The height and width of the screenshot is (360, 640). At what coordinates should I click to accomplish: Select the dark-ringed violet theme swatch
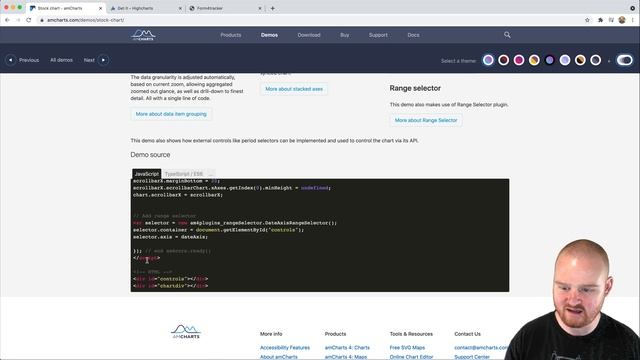(550, 60)
